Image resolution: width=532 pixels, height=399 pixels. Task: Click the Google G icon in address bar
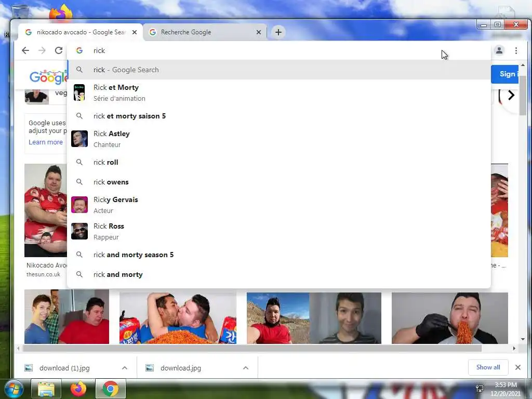[79, 50]
